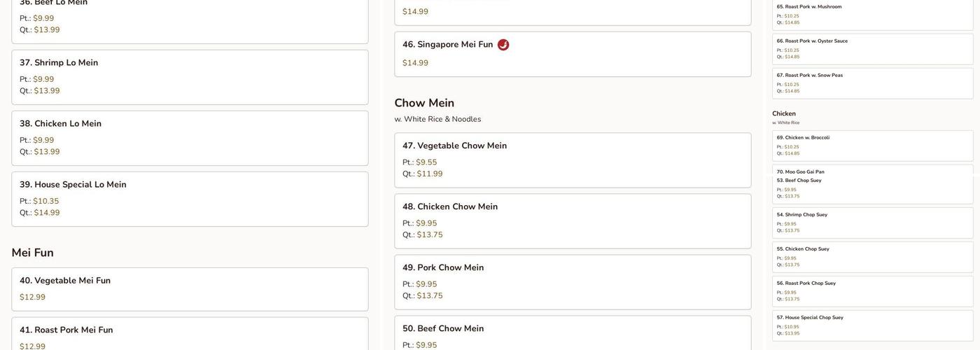Select 57. House Special Chop Suey
This screenshot has width=980, height=350.
point(810,318)
